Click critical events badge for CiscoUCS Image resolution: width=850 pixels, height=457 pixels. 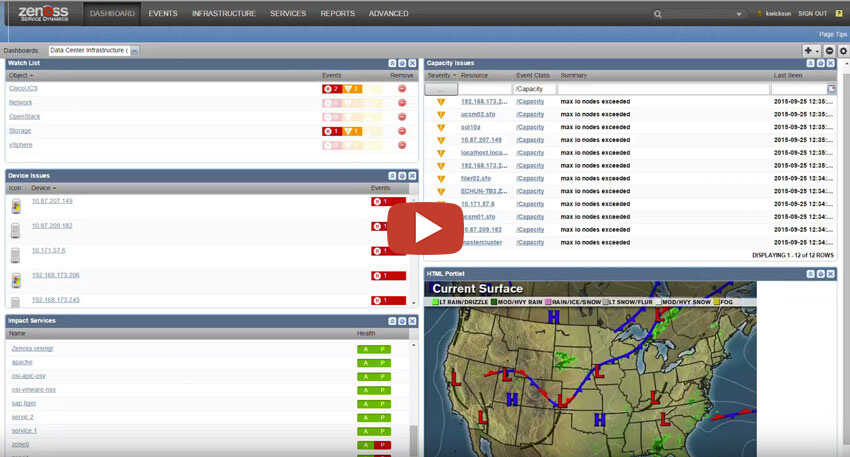[332, 88]
